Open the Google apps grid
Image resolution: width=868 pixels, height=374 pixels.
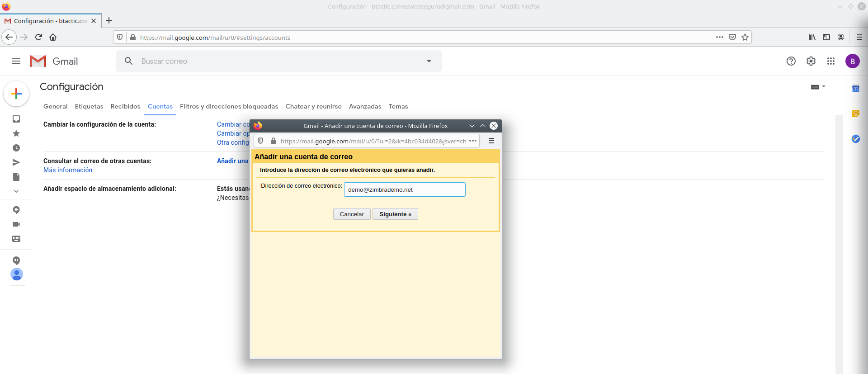click(831, 61)
